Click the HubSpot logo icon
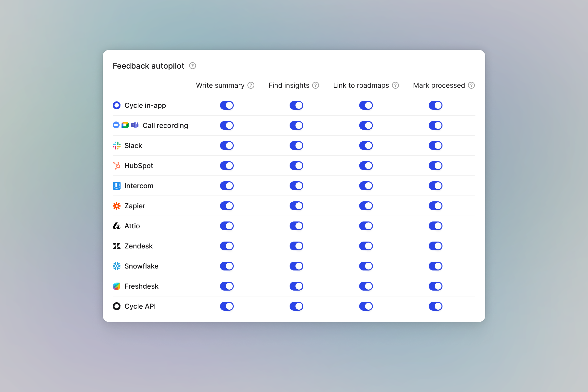Image resolution: width=588 pixels, height=392 pixels. tap(117, 166)
